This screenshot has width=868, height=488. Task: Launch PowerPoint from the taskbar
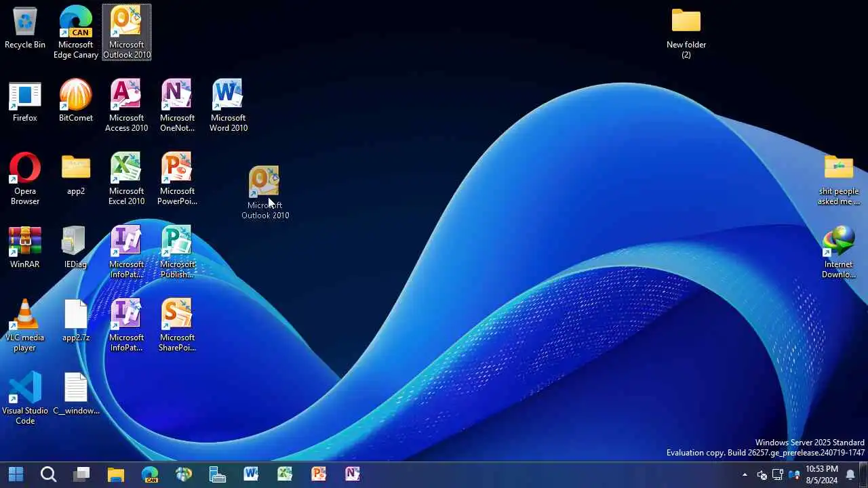[319, 474]
